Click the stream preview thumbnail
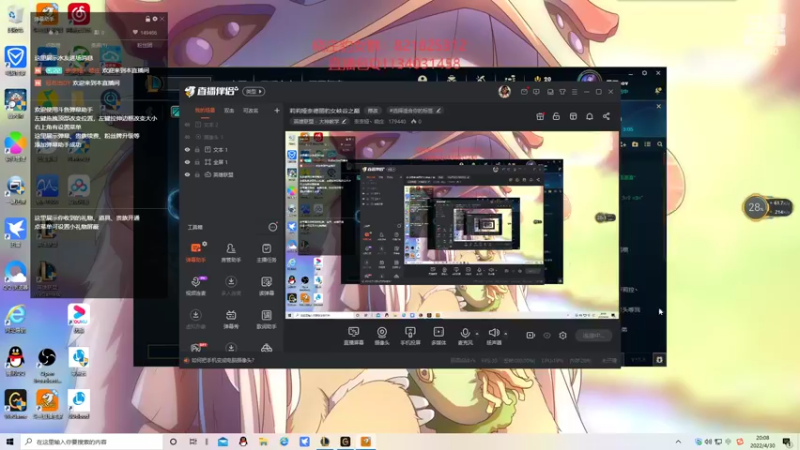Screen dimensions: 800x450 [x=452, y=225]
